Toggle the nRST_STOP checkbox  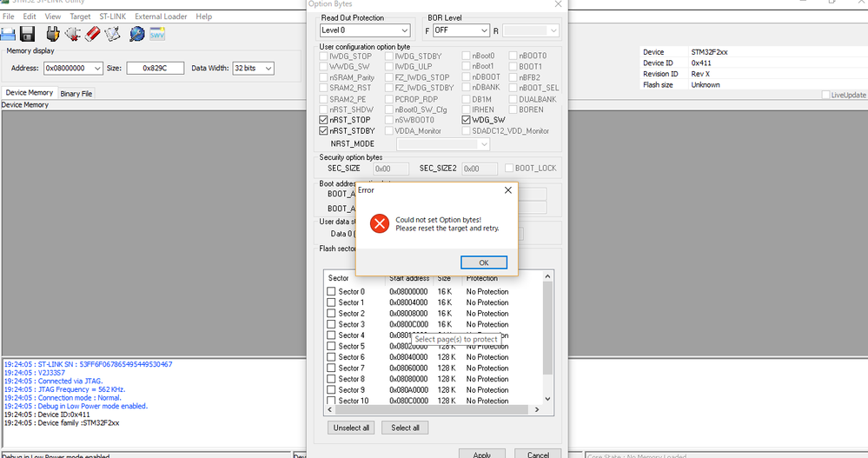(323, 120)
